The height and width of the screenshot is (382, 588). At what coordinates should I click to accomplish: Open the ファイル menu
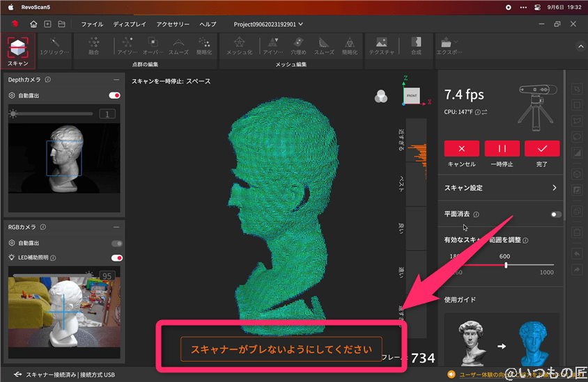point(92,24)
